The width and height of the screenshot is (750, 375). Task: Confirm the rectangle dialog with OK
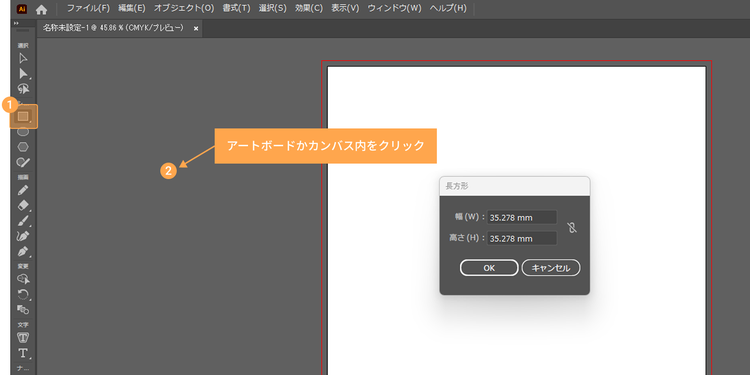tap(489, 268)
